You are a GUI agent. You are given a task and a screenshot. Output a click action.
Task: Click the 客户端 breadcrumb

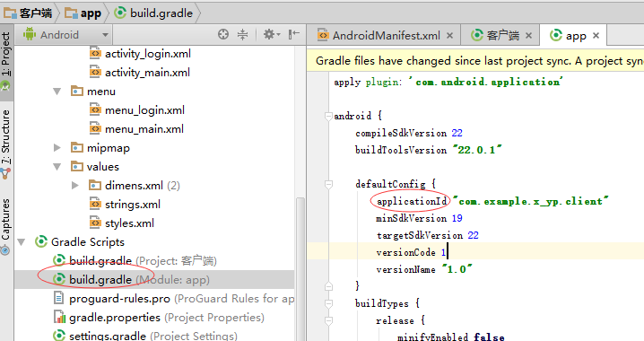click(x=28, y=13)
